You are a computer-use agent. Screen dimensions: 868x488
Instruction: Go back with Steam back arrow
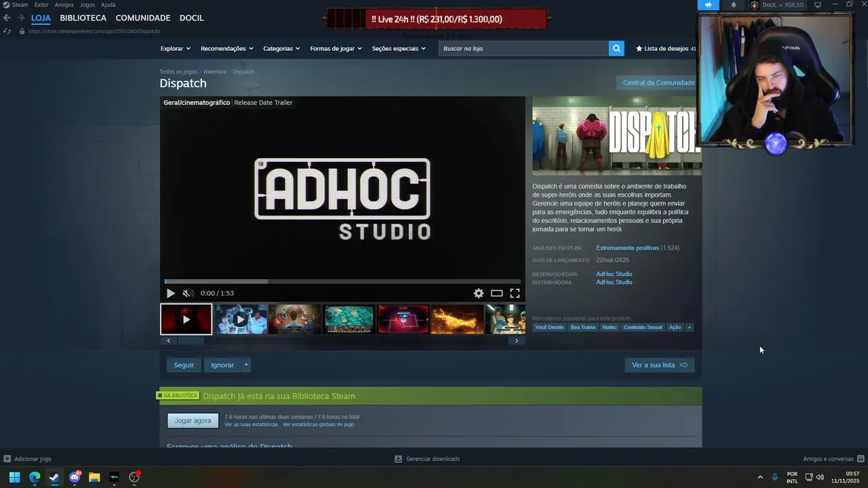click(x=7, y=18)
